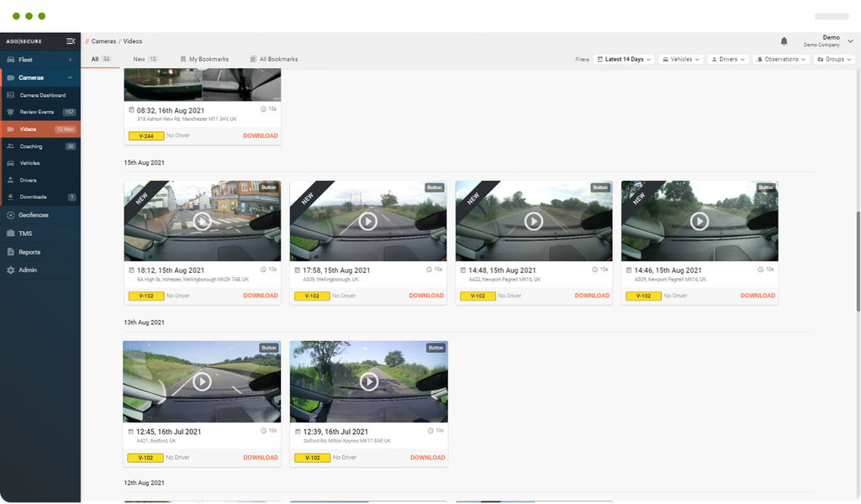The image size is (861, 504).
Task: Open Camera Dashboard in the sidebar
Action: tap(40, 96)
